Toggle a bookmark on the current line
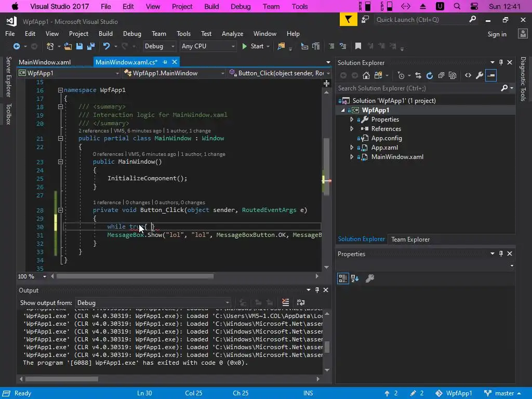532x399 pixels. [x=358, y=46]
